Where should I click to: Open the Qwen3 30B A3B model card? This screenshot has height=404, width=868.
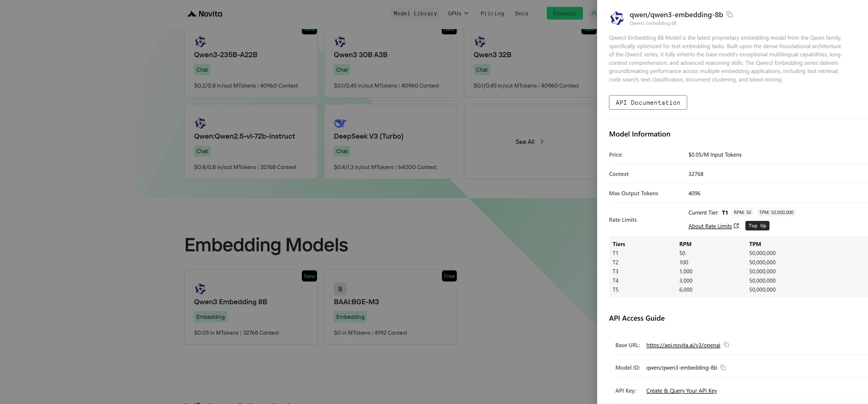pos(391,63)
